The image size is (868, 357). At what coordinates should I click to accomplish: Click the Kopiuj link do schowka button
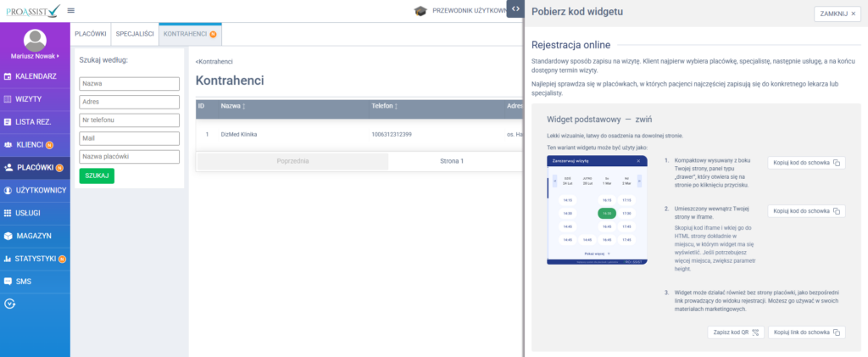[806, 332]
